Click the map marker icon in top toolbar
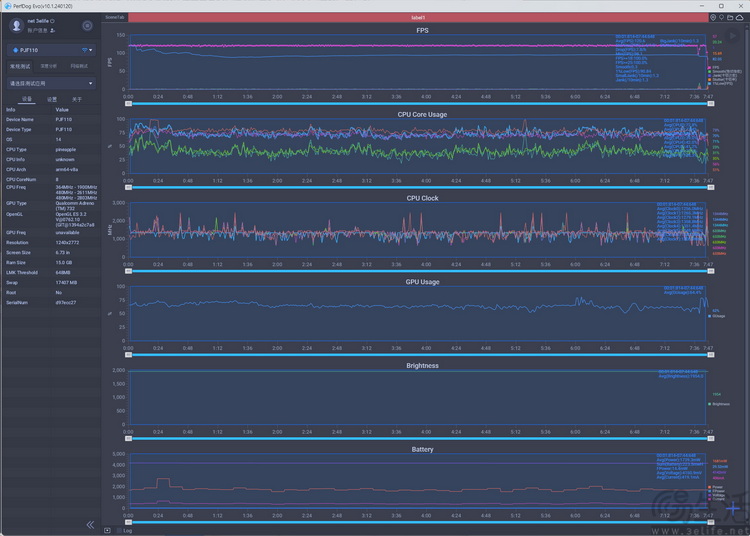The image size is (750, 536). [721, 17]
